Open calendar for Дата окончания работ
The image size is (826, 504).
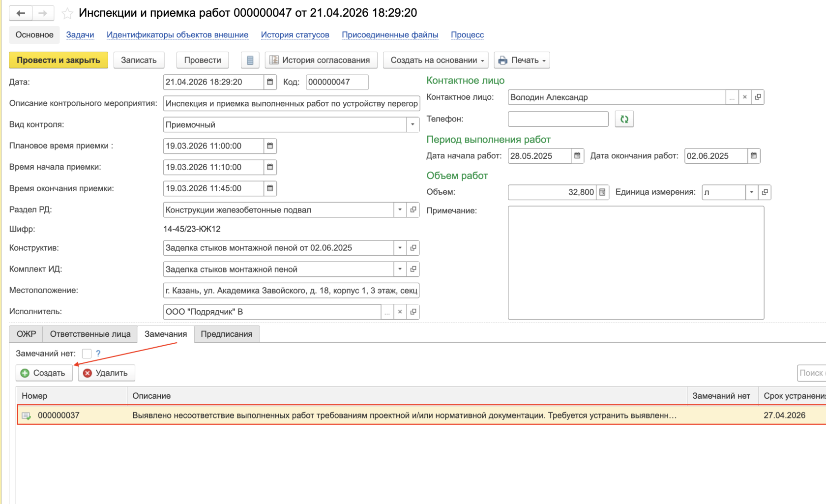pos(754,156)
